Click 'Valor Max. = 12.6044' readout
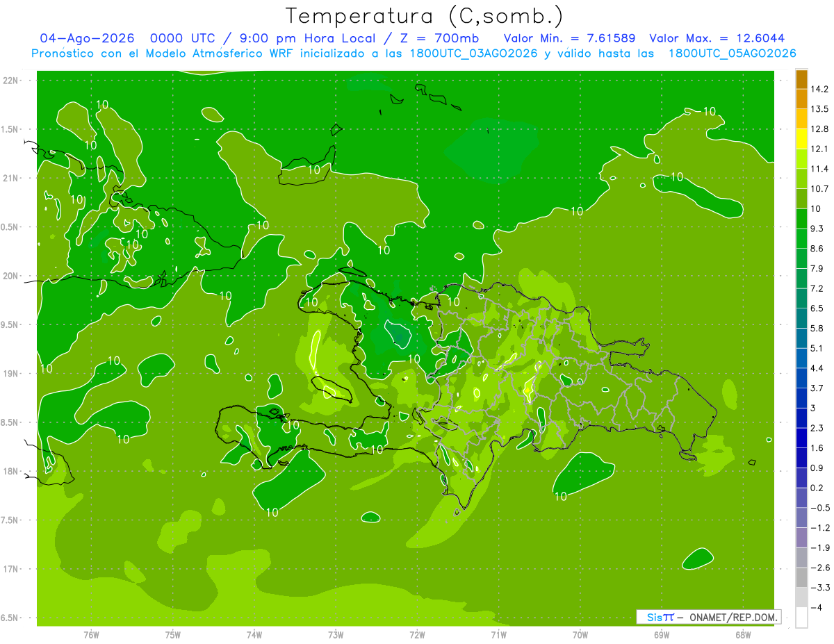Image resolution: width=834 pixels, height=644 pixels. (717, 38)
